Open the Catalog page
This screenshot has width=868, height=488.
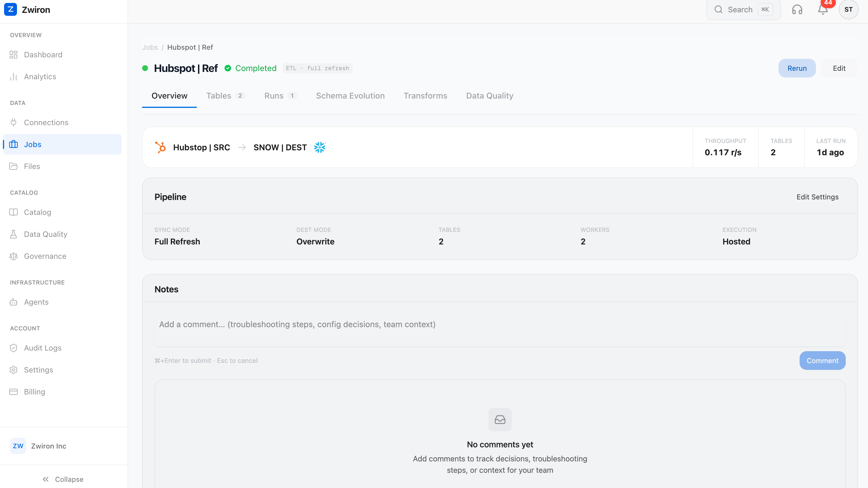[62, 212]
